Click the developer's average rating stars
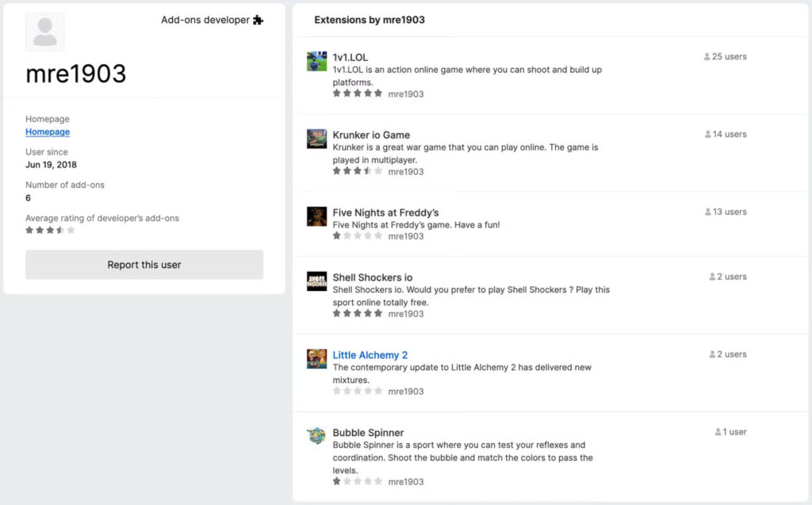Image resolution: width=812 pixels, height=505 pixels. coord(50,230)
